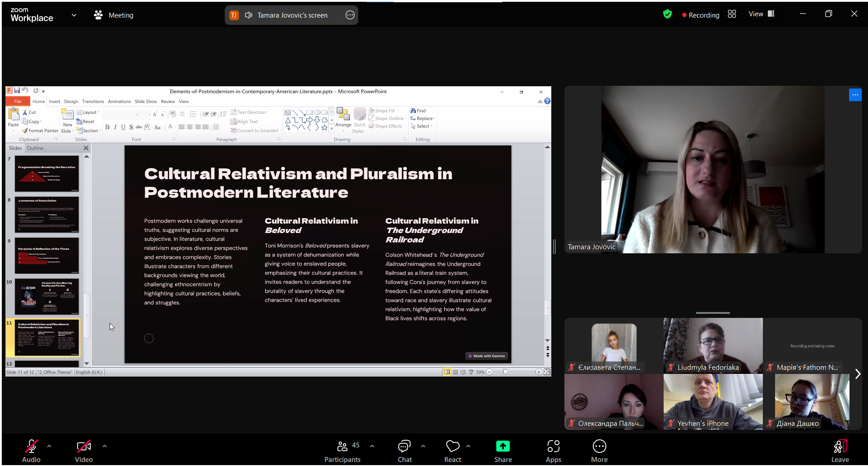The height and width of the screenshot is (466, 868).
Task: Click the green Share screen button
Action: coord(503,451)
